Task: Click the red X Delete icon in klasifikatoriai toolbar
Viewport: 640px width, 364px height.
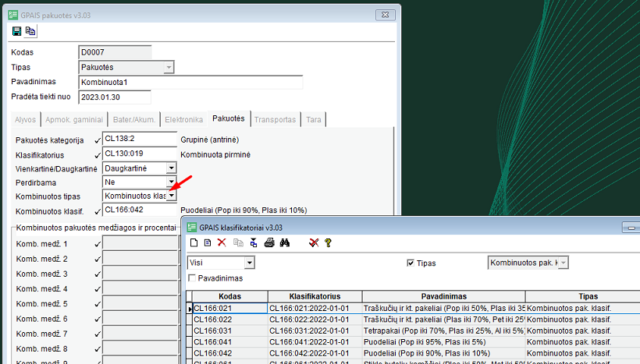Action: click(222, 242)
